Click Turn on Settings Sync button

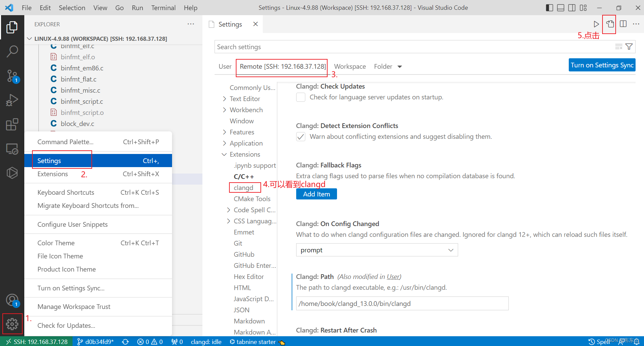pos(602,65)
